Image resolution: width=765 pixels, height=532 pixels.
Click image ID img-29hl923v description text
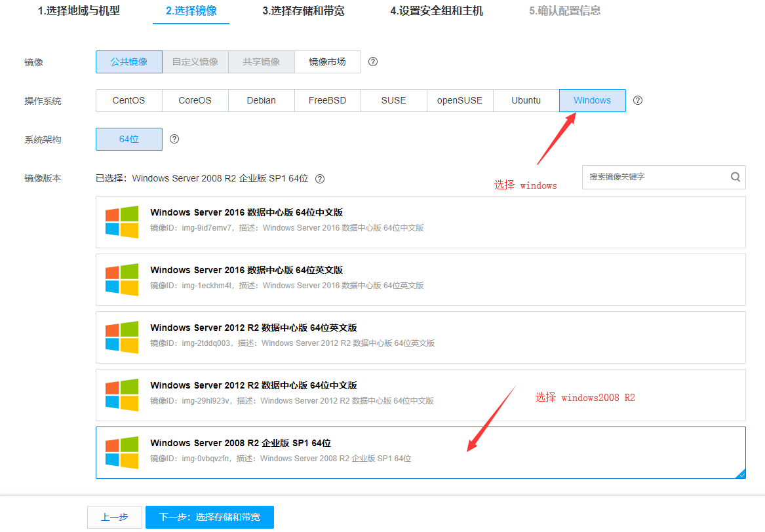coord(292,400)
